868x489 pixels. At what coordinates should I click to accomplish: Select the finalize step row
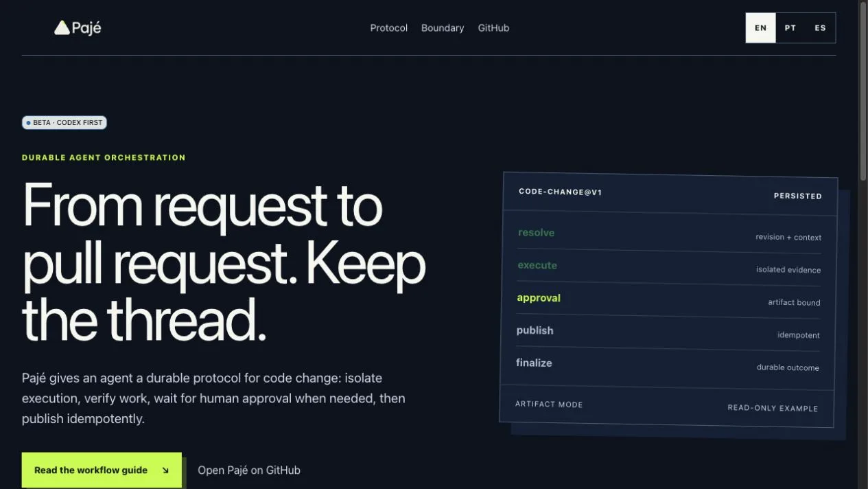667,365
